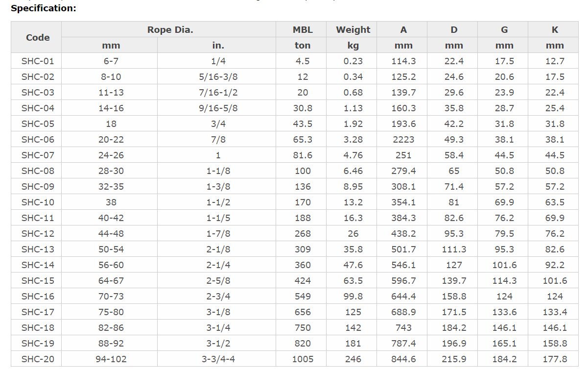Click the "3-3/4-4" inch rope cell
This screenshot has width=588, height=373.
tap(218, 359)
